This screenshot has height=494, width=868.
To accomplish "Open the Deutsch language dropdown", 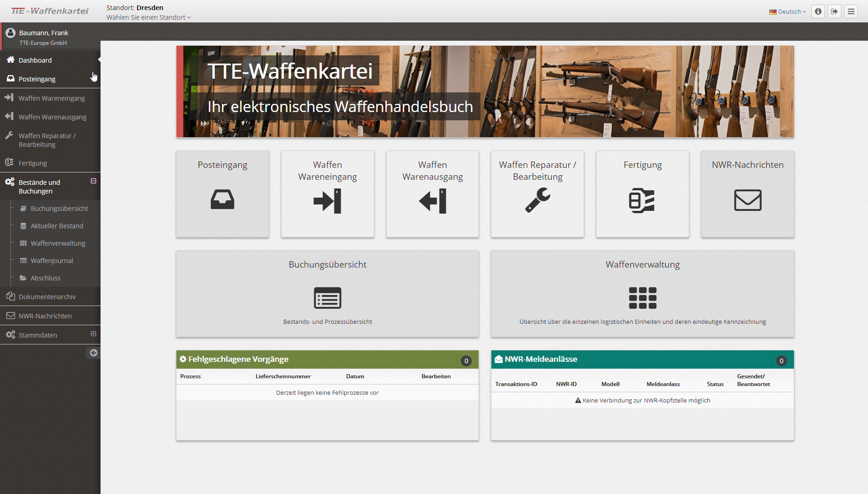I will point(788,12).
